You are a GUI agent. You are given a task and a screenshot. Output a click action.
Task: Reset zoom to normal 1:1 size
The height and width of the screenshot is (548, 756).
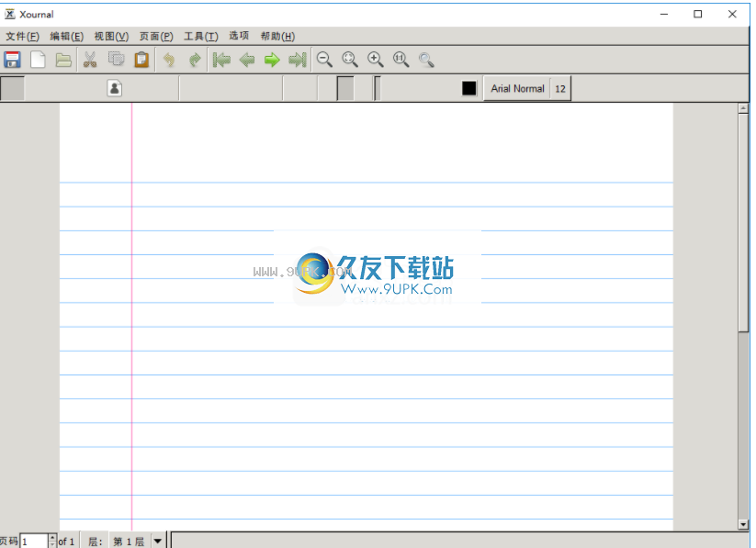[x=401, y=60]
